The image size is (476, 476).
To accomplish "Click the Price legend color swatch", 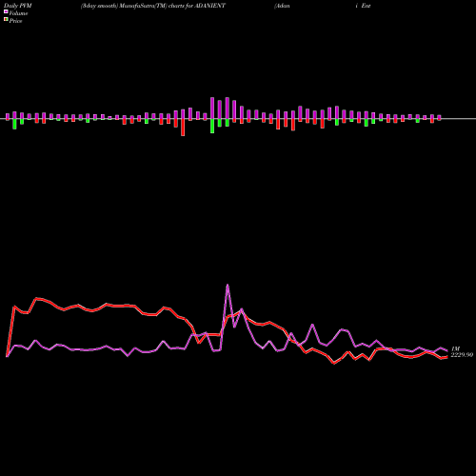I will [x=6, y=20].
